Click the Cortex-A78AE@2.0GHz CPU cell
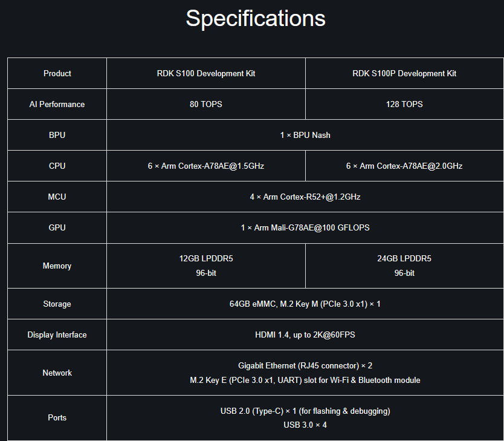This screenshot has width=504, height=441. (x=404, y=166)
